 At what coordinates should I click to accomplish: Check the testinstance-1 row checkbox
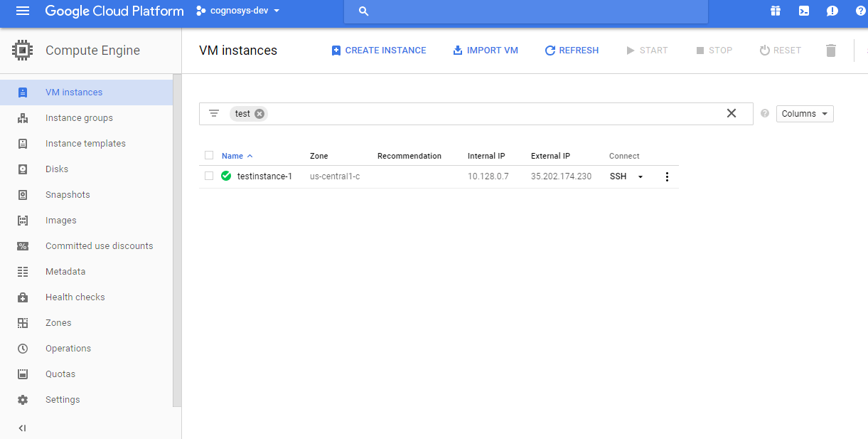point(208,176)
